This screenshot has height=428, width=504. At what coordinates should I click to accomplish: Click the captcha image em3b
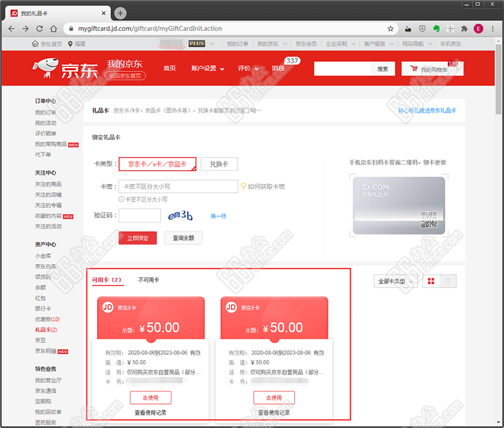pyautogui.click(x=180, y=216)
